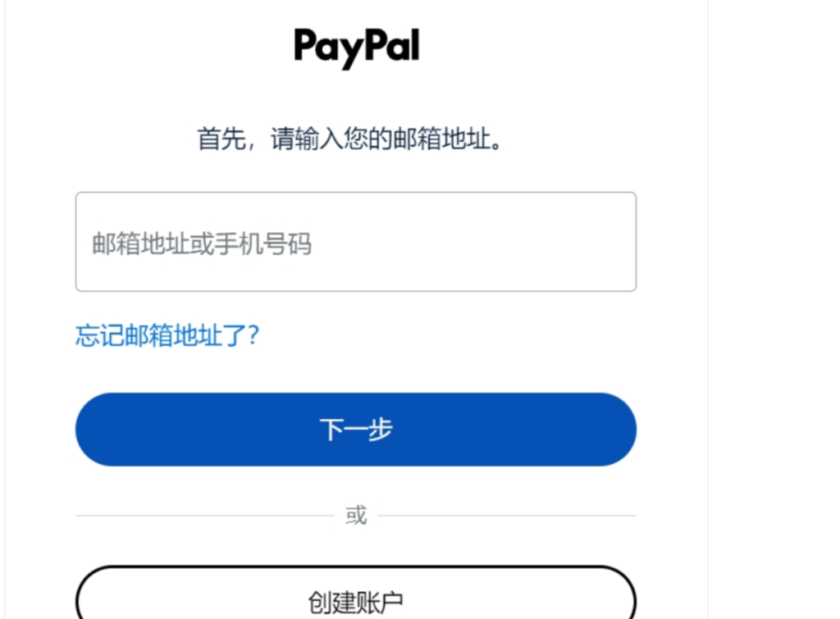Screen dimensions: 840x619
Task: Follow the forgot email address hyperlink
Action: [167, 336]
